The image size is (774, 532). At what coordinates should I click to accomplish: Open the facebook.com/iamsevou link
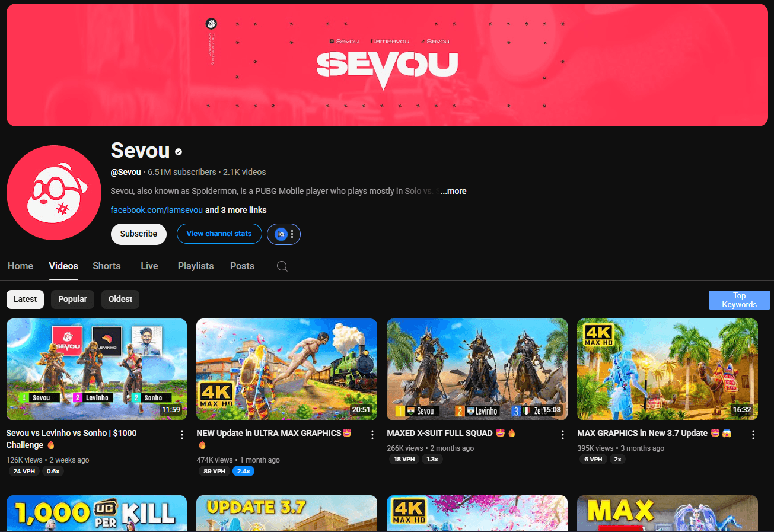(157, 210)
